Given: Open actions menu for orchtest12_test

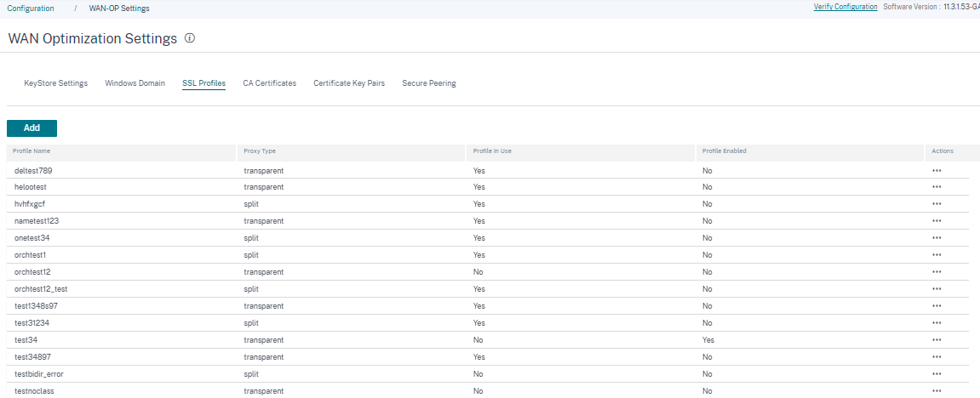Looking at the screenshot, I should 937,289.
